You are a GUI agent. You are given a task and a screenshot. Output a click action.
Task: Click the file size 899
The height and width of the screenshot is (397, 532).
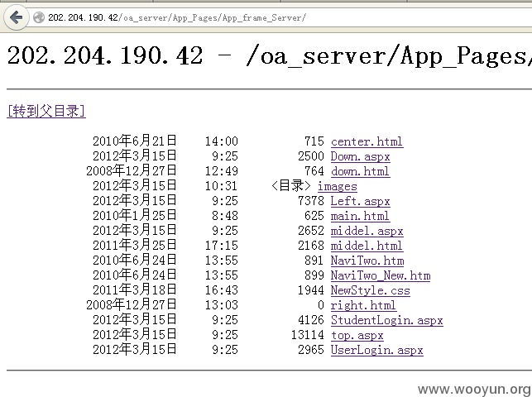point(314,275)
